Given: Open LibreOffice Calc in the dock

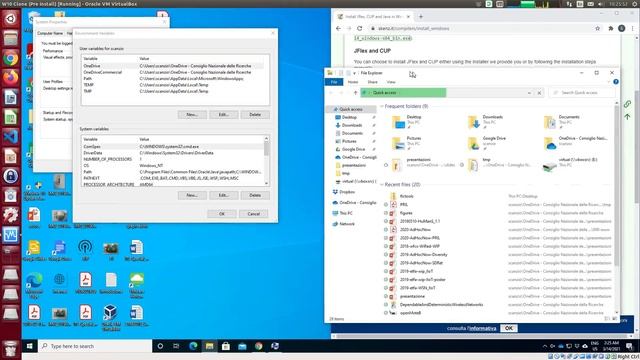Looking at the screenshot, I should tap(11, 117).
